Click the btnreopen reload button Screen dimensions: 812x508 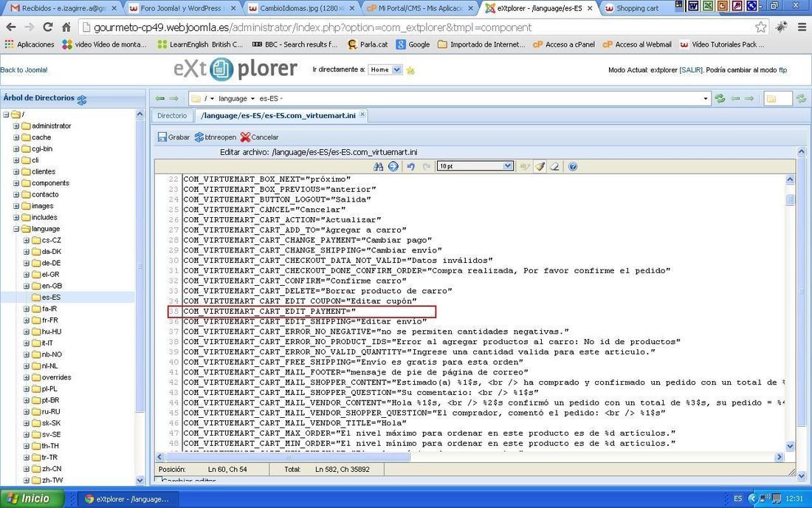click(216, 137)
